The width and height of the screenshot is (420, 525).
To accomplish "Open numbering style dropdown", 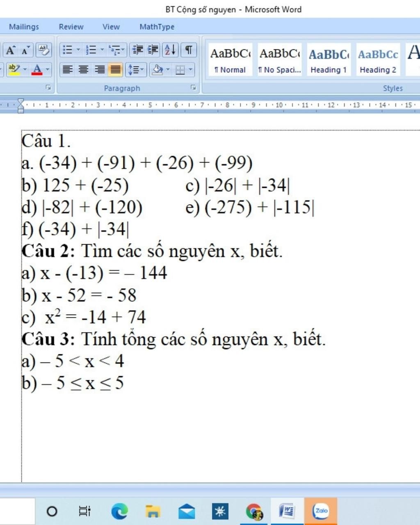I will click(x=102, y=50).
